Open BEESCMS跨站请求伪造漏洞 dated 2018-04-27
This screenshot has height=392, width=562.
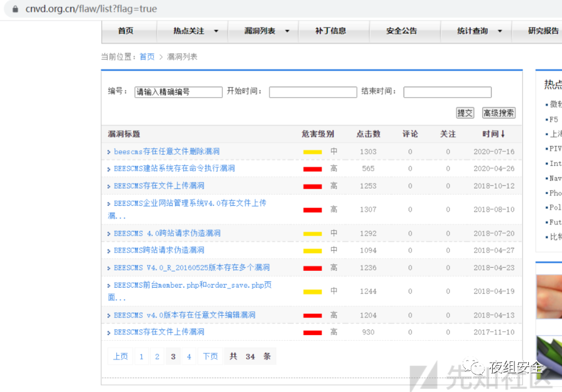coord(159,250)
